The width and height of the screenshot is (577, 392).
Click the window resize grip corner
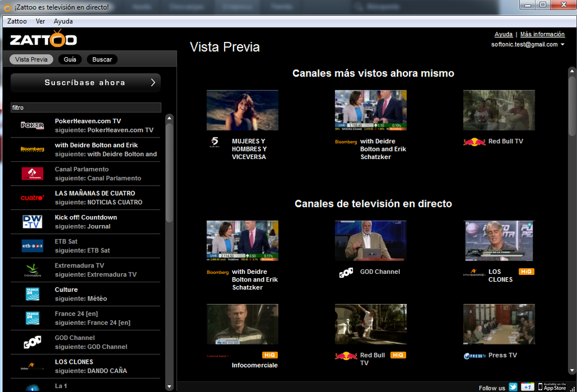[x=572, y=389]
